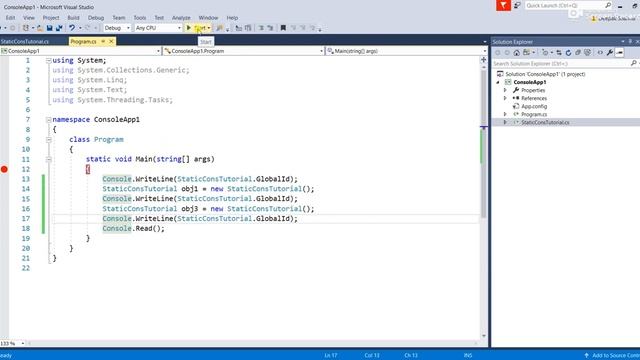Click the Home icon in Solution Explorer
The height and width of the screenshot is (360, 640).
coord(517,53)
